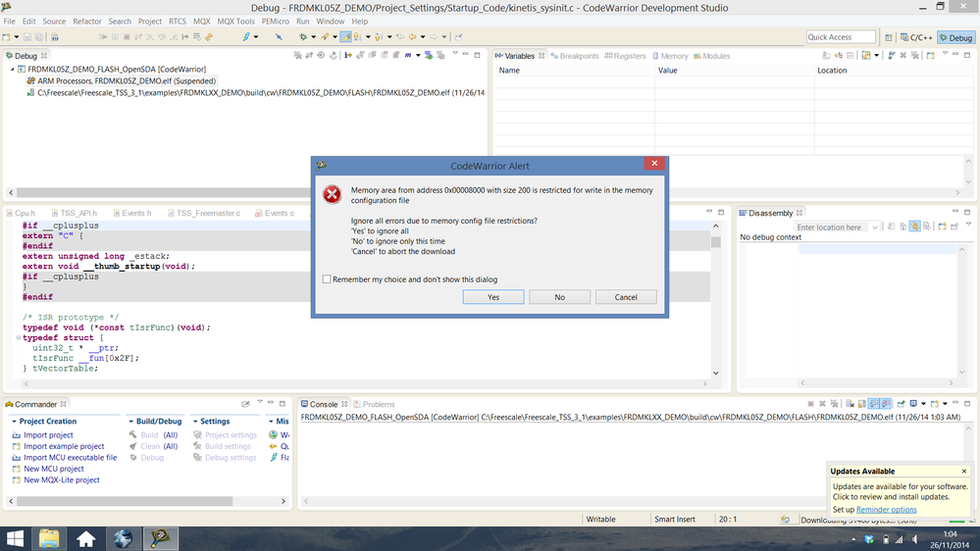
Task: Click the new variables view icon
Action: pos(931,56)
